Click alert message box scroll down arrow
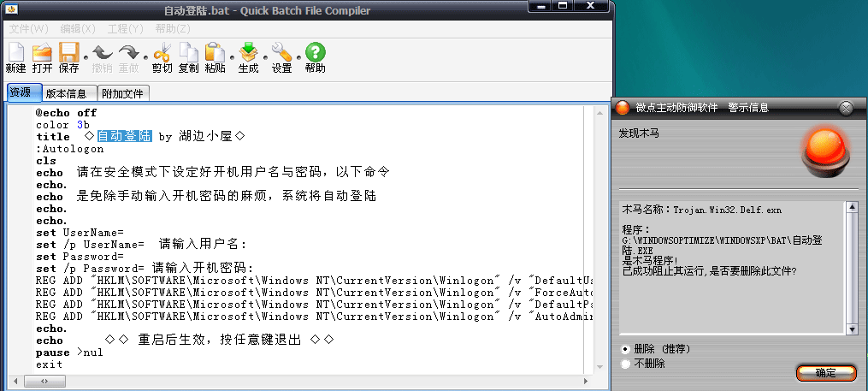 pyautogui.click(x=852, y=329)
